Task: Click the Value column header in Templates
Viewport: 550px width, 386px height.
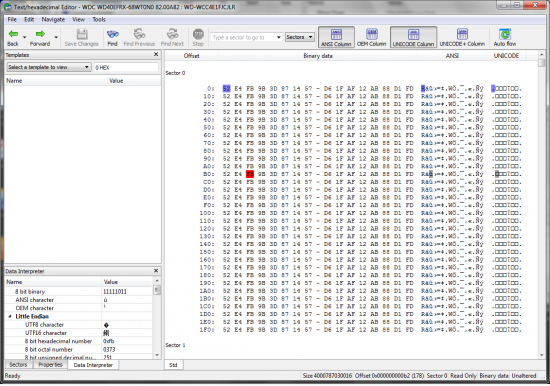Action: [134, 81]
